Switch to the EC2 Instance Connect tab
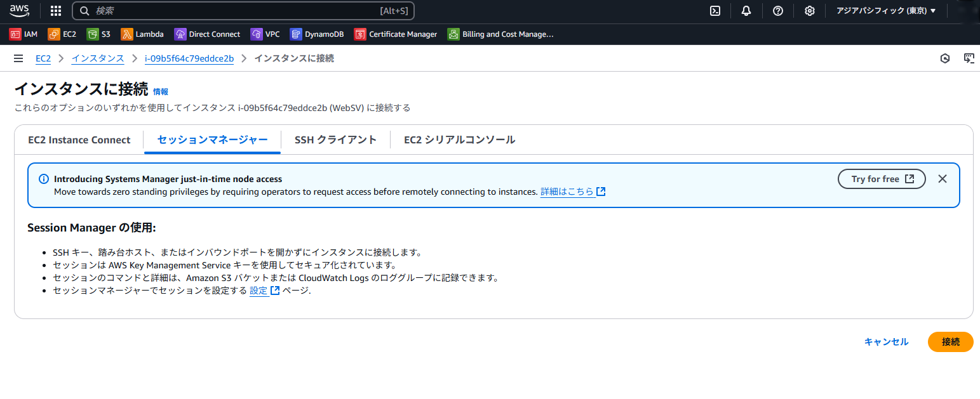 (79, 140)
